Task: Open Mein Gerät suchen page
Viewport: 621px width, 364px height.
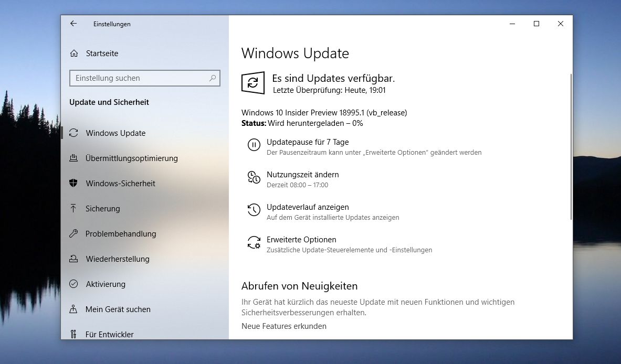Action: point(118,309)
